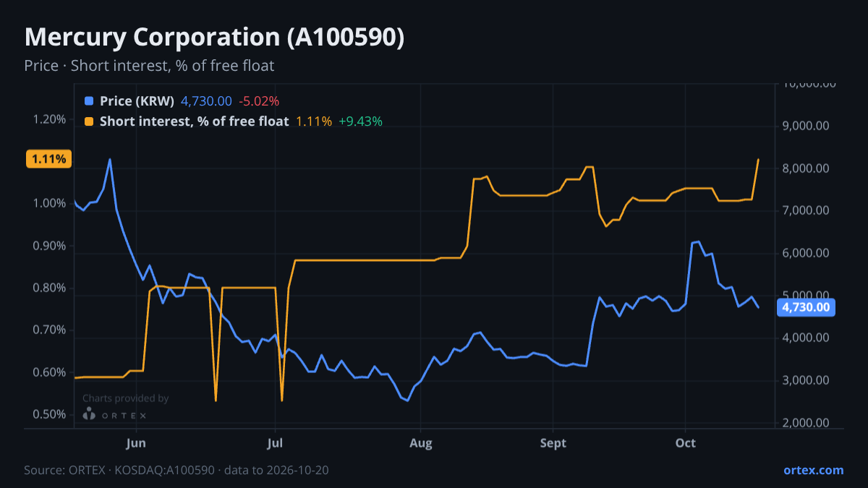Click the chart subtitle under the title
Image resolution: width=868 pixels, height=488 pixels.
pos(149,66)
